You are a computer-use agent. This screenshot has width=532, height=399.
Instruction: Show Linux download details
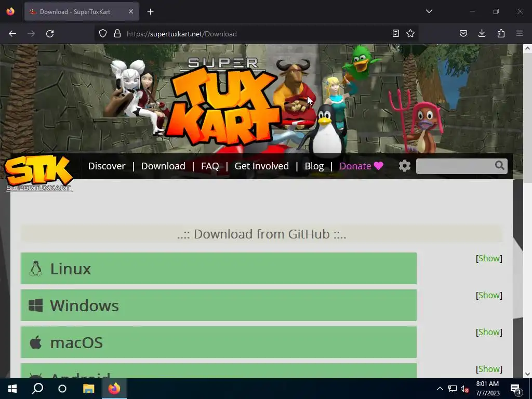tap(489, 258)
